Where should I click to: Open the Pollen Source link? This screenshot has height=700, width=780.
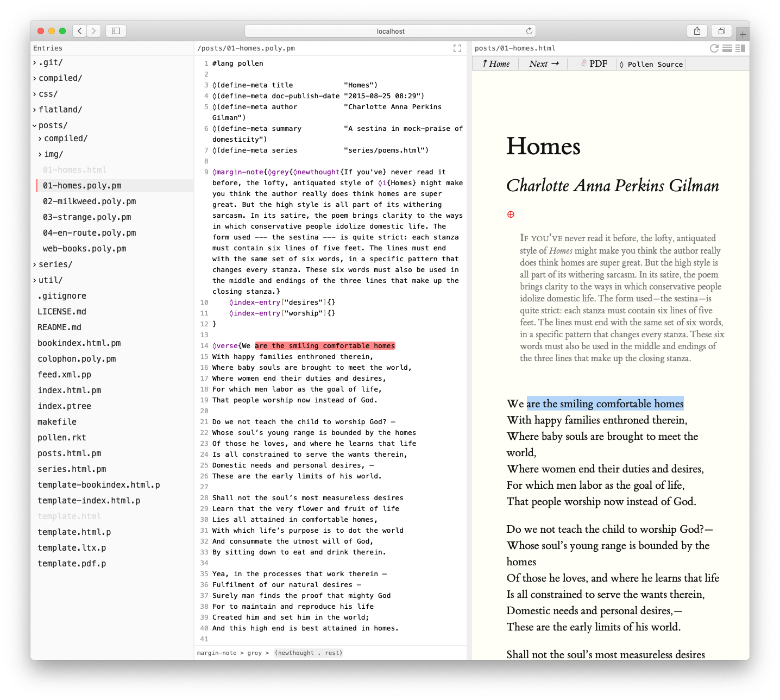pyautogui.click(x=651, y=64)
